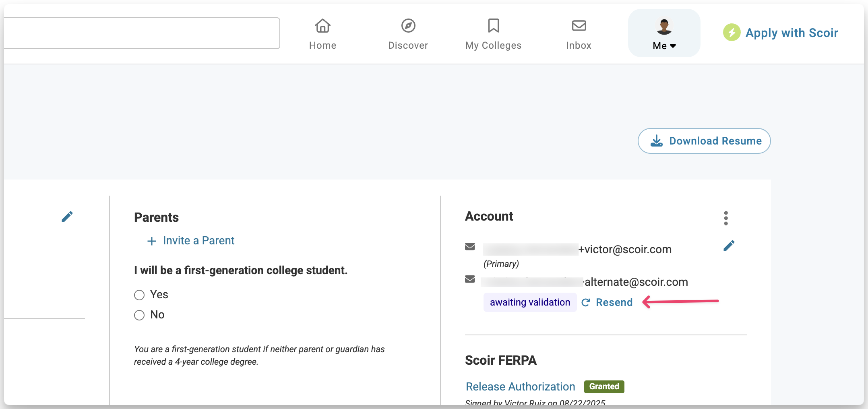Click into the search input field
Viewport: 868px width, 409px height.
(141, 33)
